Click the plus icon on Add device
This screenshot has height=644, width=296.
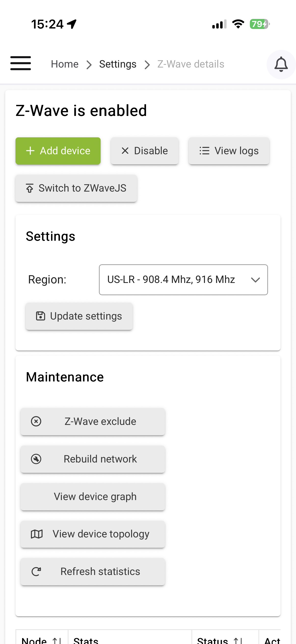pyautogui.click(x=30, y=151)
